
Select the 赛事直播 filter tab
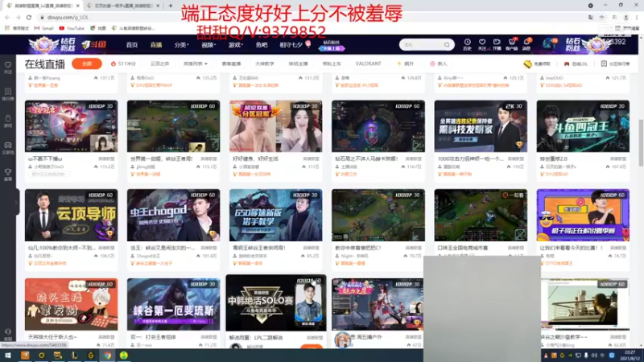tap(231, 64)
